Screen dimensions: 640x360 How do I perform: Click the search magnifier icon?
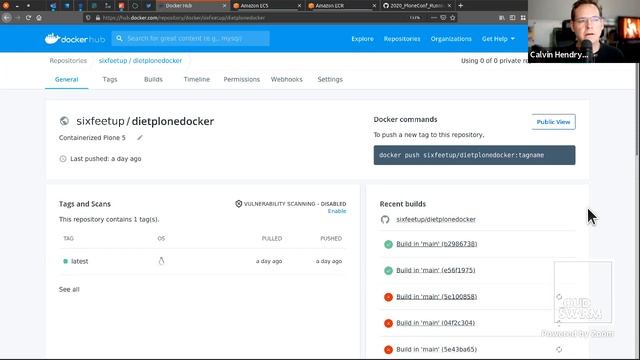click(x=119, y=38)
